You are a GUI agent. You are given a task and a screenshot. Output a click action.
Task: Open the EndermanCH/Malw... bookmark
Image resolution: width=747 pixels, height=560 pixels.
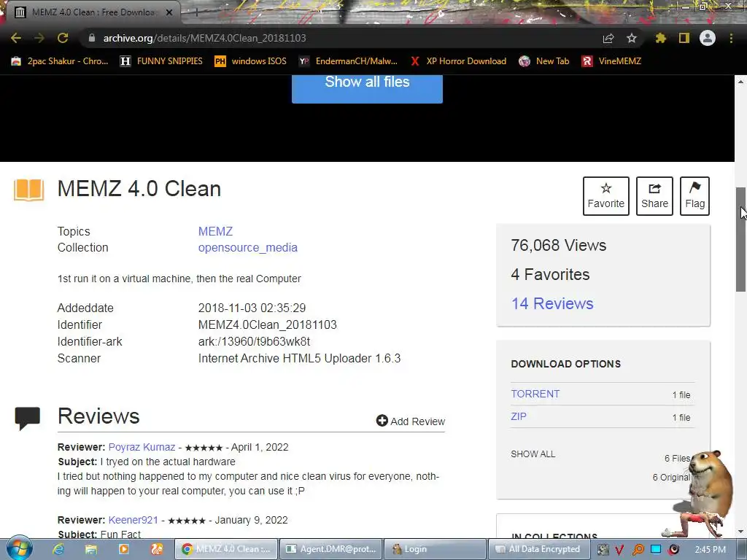[x=348, y=61]
